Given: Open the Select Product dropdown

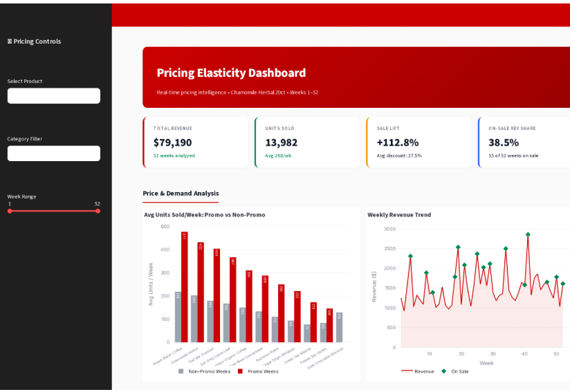Looking at the screenshot, I should coord(54,96).
